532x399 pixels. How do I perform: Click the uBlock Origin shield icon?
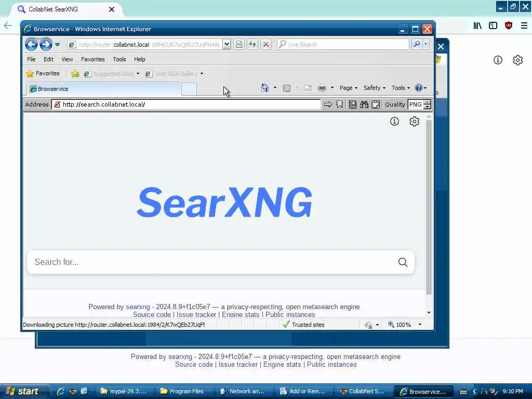click(x=508, y=25)
